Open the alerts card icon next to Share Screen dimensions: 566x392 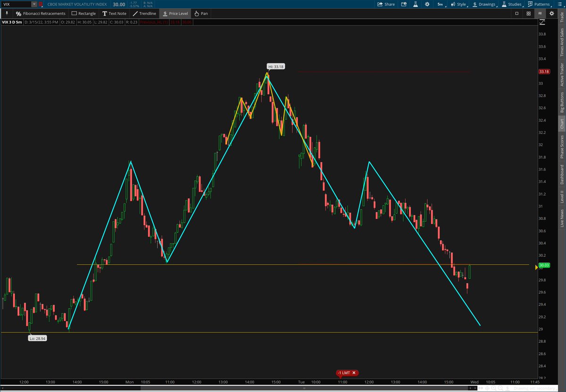pos(404,4)
